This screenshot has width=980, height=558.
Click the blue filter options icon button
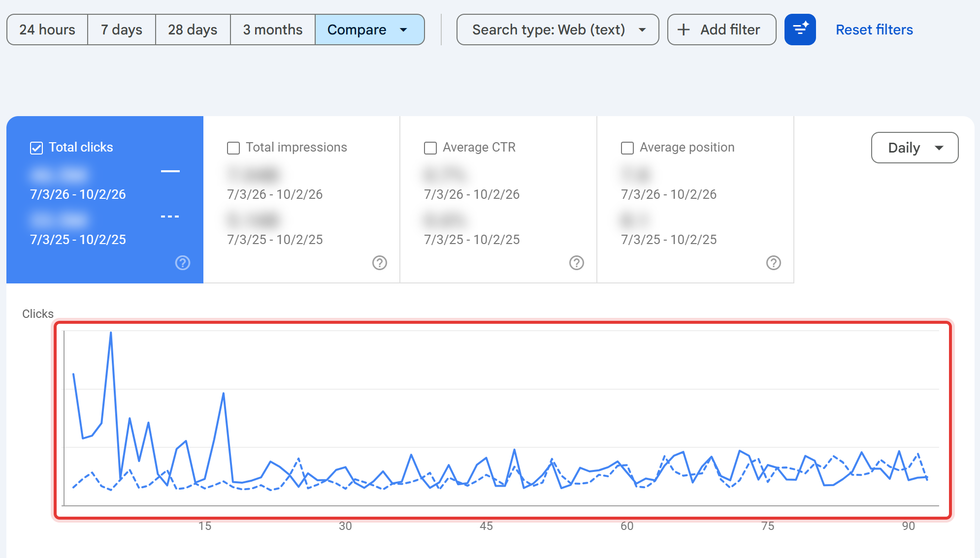(x=800, y=30)
